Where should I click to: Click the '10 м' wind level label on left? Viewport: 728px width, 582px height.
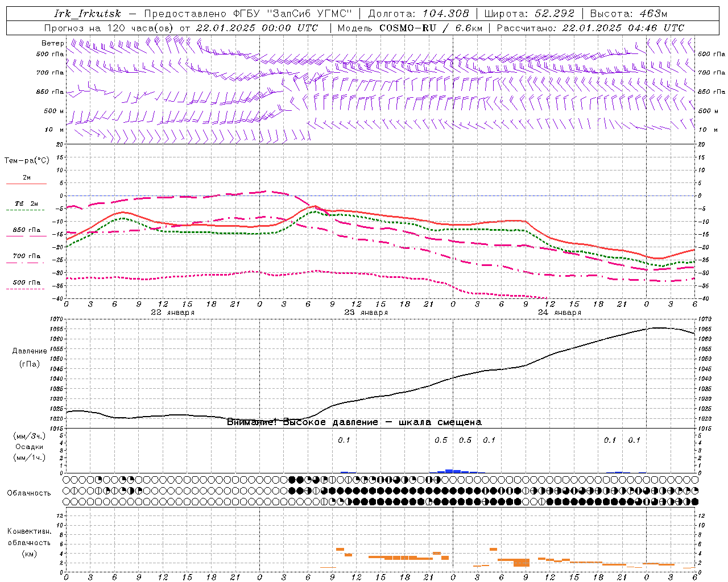tap(55, 130)
